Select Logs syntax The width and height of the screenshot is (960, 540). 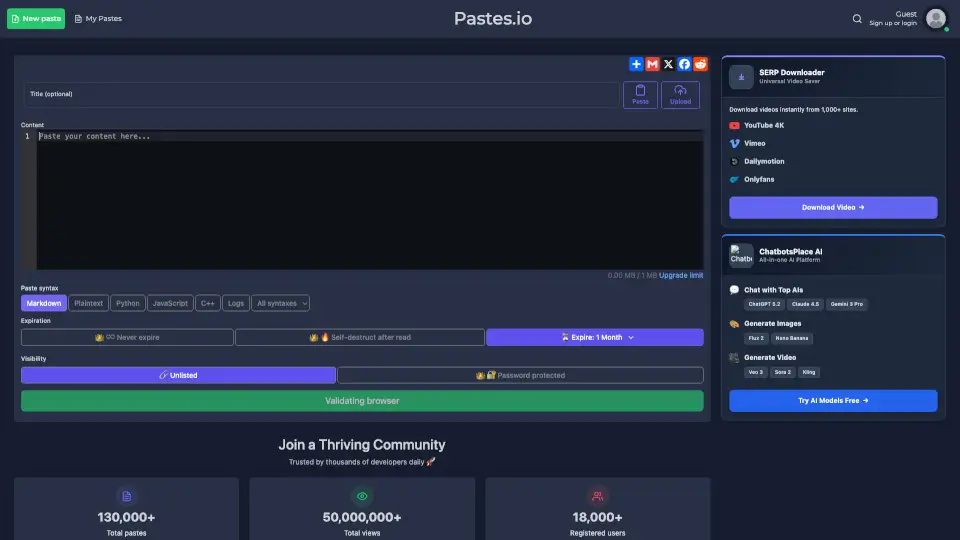pyautogui.click(x=236, y=303)
